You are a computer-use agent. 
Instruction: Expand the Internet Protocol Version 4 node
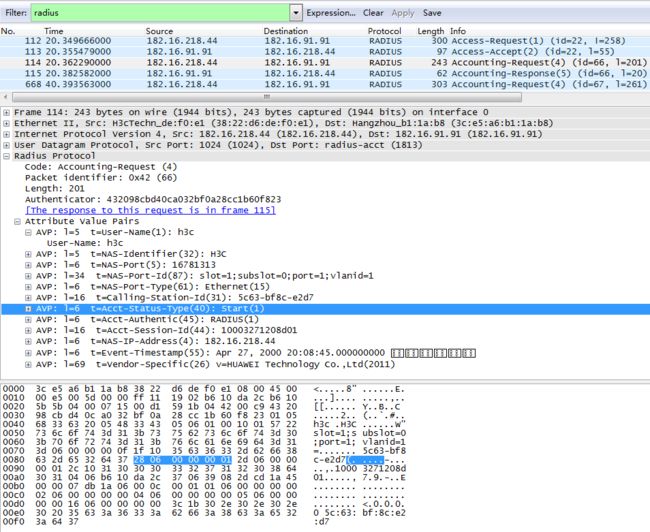tap(7, 134)
